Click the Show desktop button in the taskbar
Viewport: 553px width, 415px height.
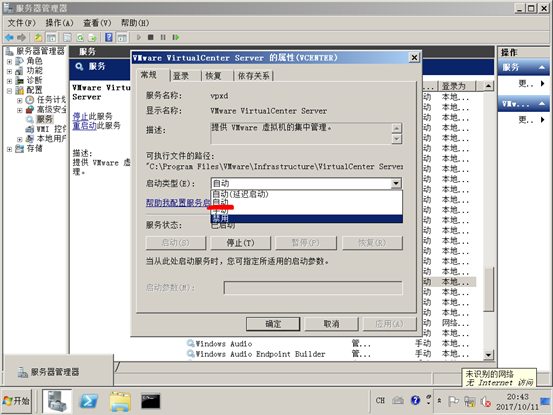[x=545, y=401]
